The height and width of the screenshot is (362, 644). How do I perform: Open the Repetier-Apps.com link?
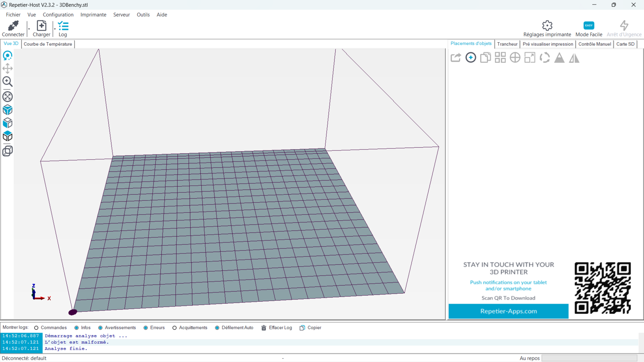tap(508, 311)
